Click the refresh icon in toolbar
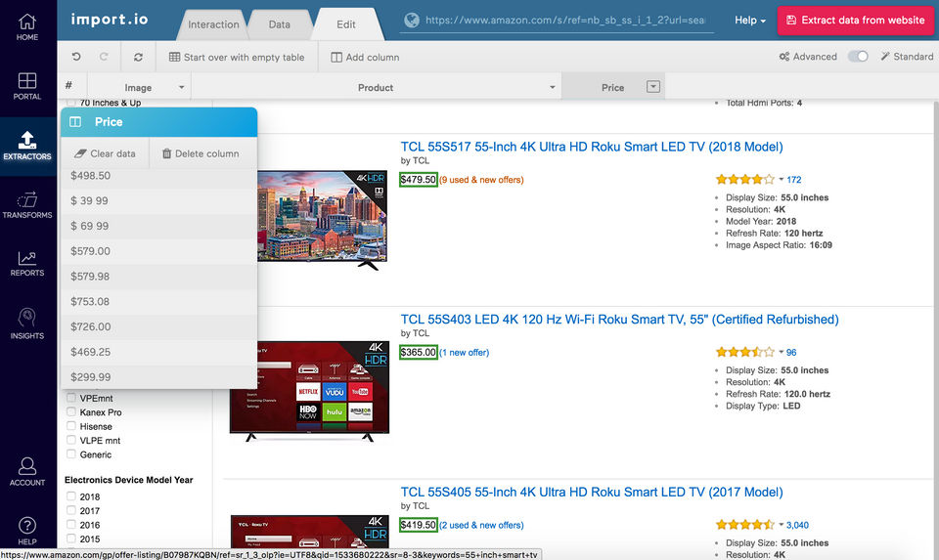 pos(138,57)
